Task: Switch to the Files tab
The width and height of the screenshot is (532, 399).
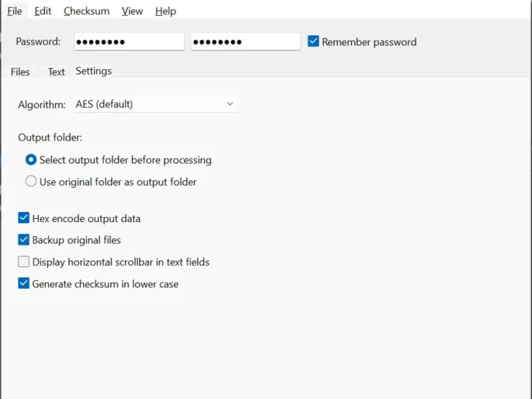Action: click(x=21, y=72)
